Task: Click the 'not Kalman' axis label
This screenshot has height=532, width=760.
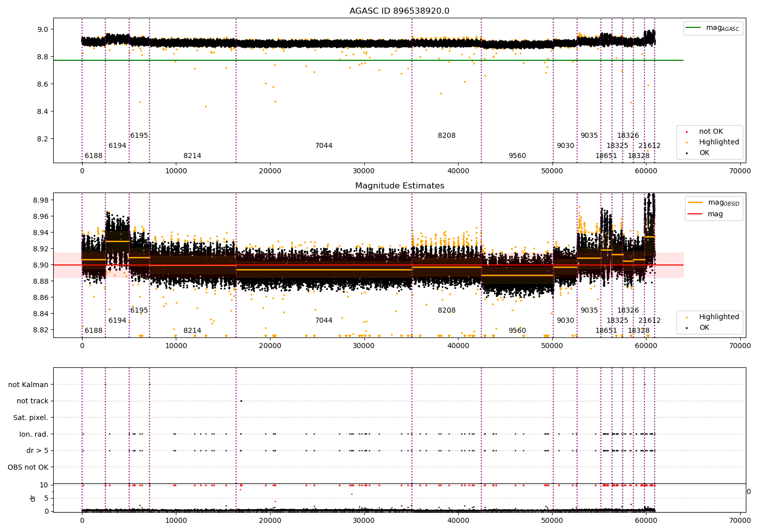Action: point(28,385)
